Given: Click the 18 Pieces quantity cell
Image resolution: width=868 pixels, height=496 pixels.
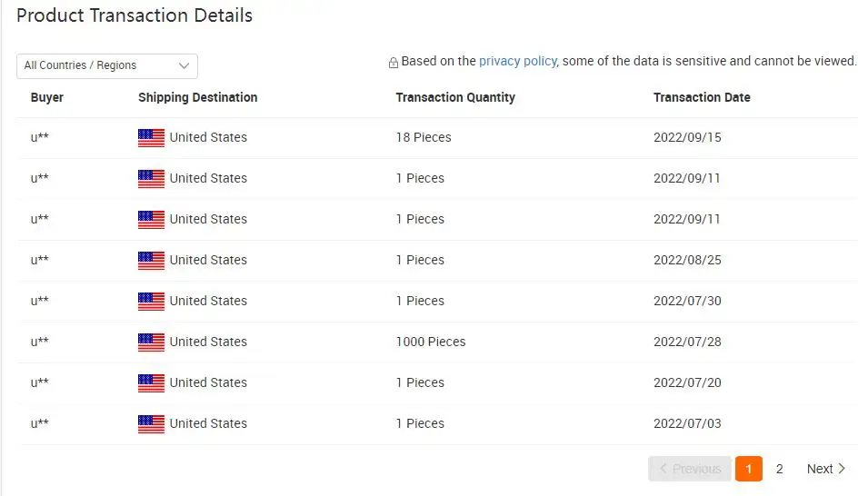Looking at the screenshot, I should (x=424, y=138).
